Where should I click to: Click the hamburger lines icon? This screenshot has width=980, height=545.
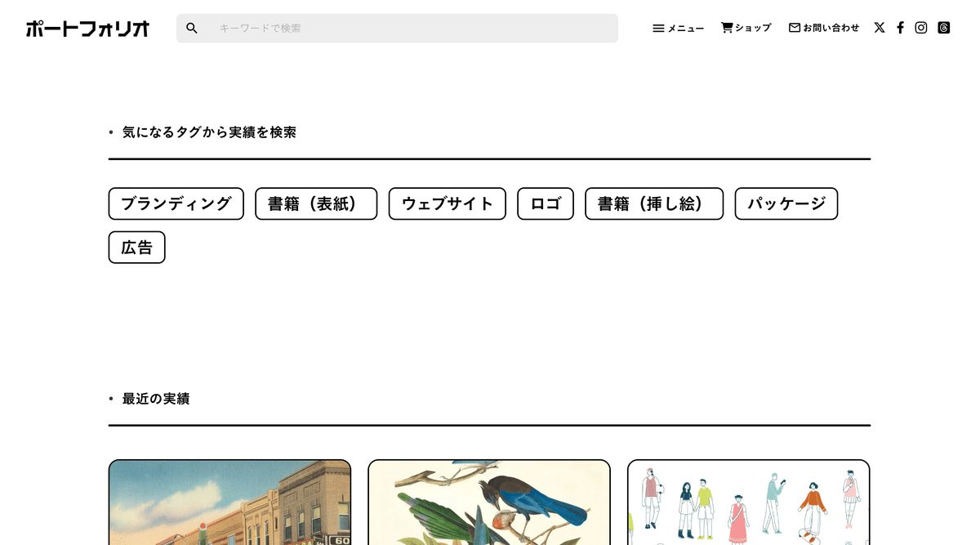pos(658,28)
